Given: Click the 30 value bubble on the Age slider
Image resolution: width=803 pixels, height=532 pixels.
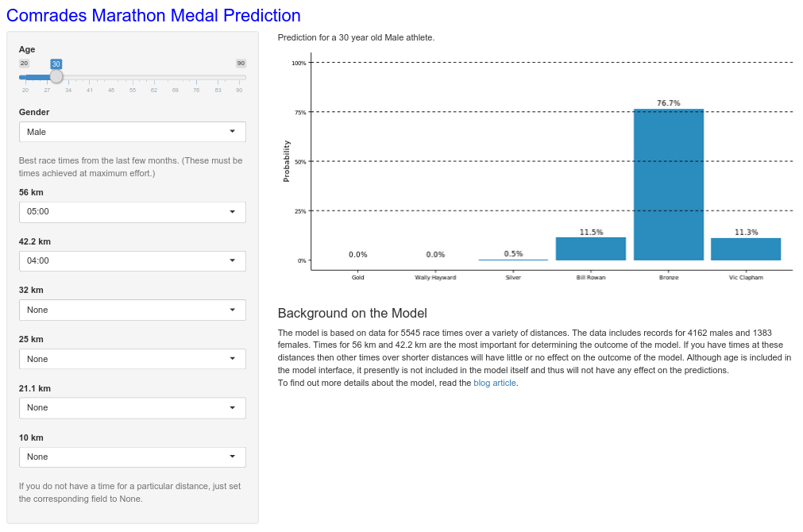Looking at the screenshot, I should pos(56,63).
